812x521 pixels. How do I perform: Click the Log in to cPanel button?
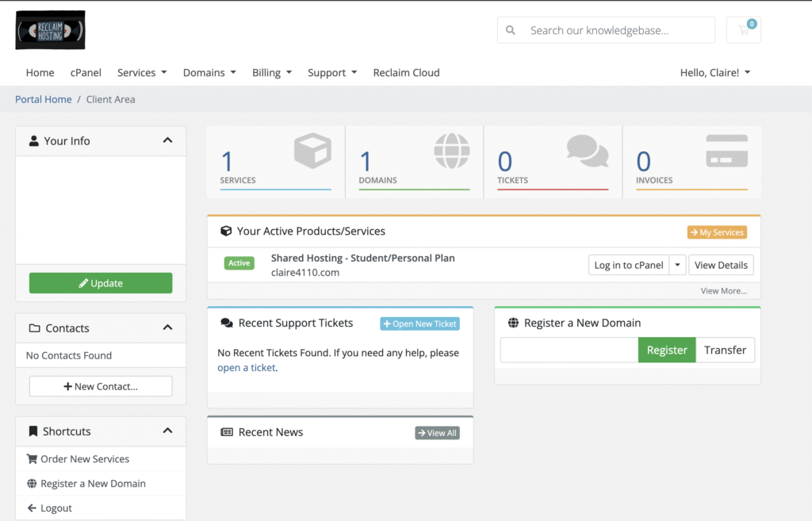(x=629, y=265)
